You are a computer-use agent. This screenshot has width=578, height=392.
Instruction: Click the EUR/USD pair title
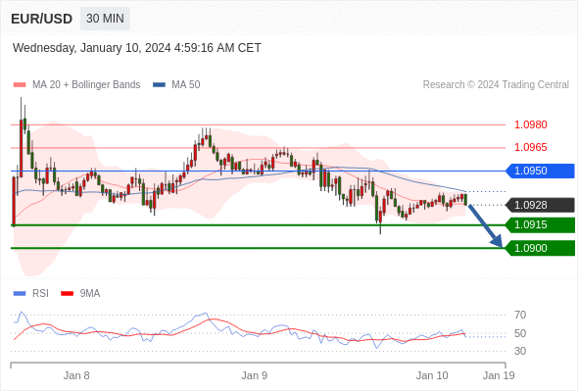(42, 19)
